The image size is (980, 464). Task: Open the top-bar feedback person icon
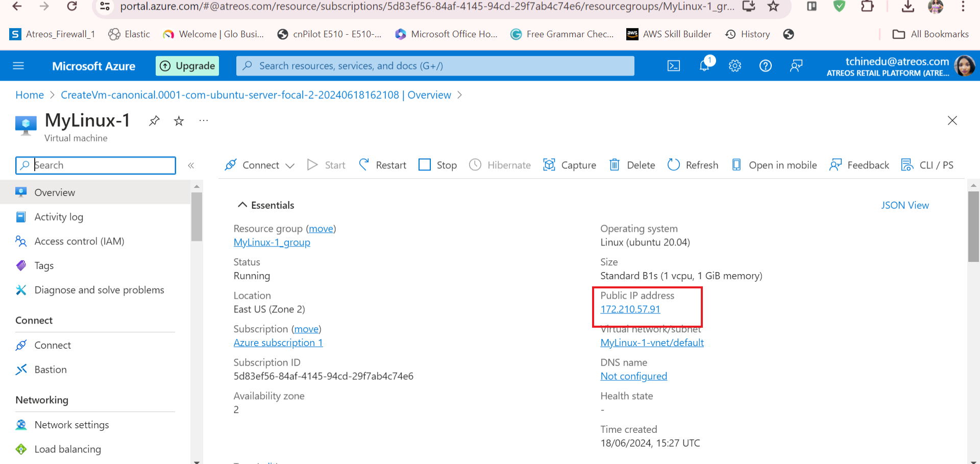(796, 66)
